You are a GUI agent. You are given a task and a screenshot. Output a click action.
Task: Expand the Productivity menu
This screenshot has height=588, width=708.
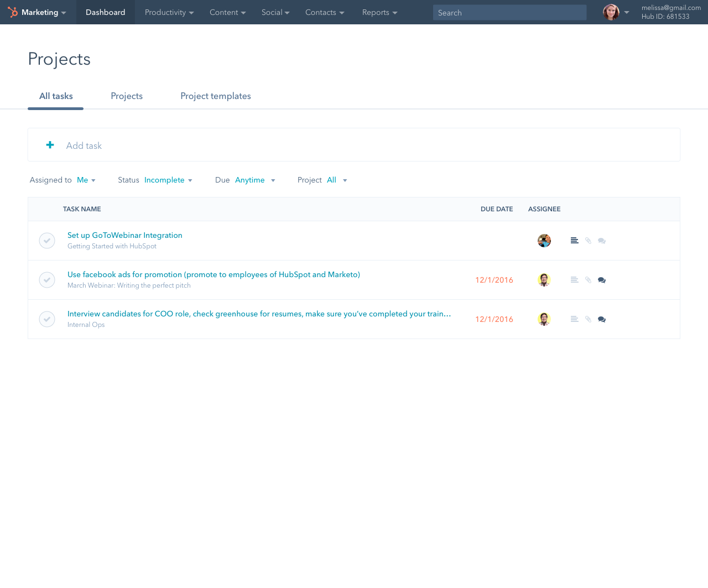(x=169, y=12)
